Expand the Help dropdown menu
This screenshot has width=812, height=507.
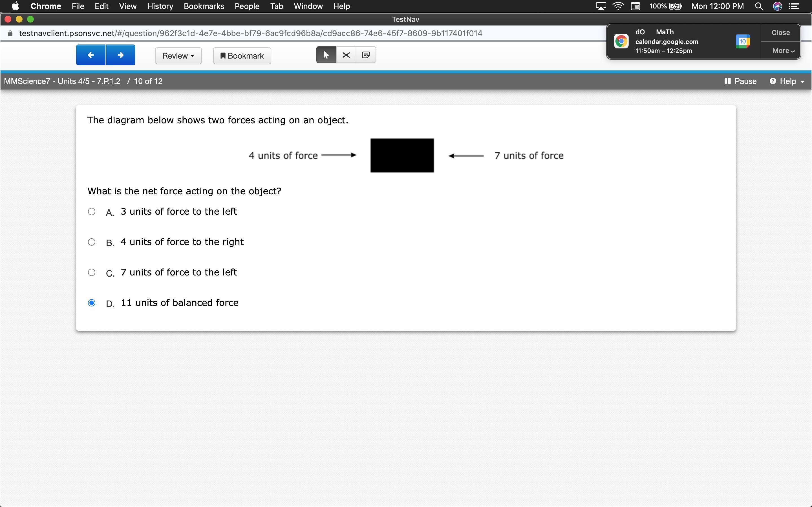[x=787, y=81]
